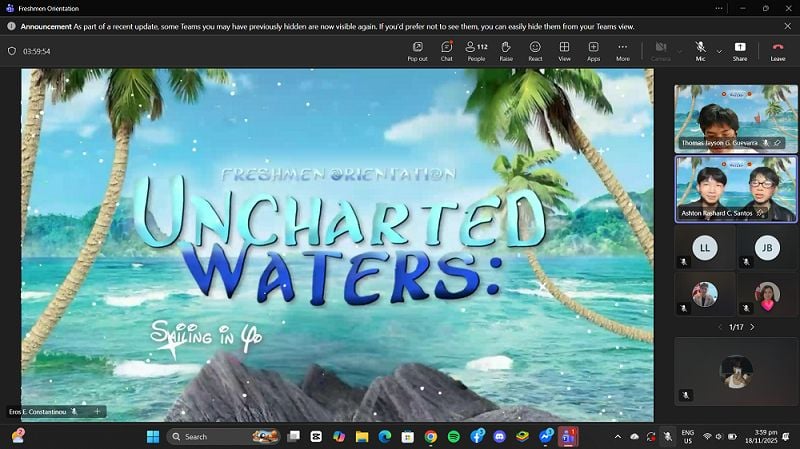Pin Thomas Jayson G. Guevarra's video tile

click(777, 143)
